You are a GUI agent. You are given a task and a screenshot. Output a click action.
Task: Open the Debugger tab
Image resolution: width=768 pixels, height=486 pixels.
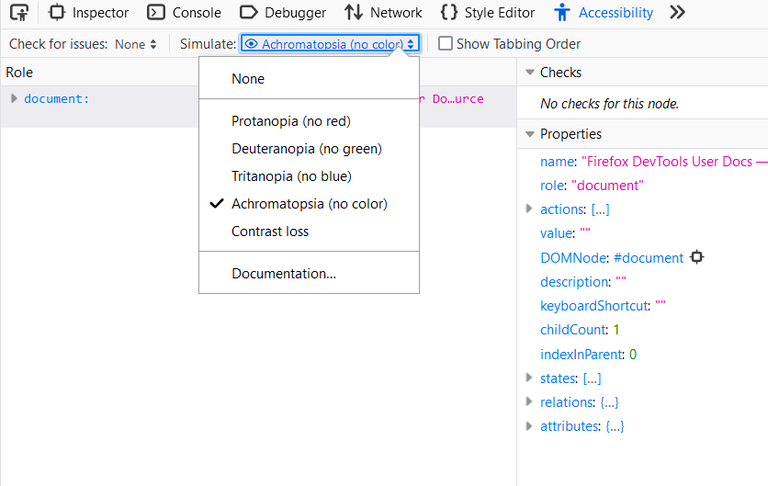(283, 13)
